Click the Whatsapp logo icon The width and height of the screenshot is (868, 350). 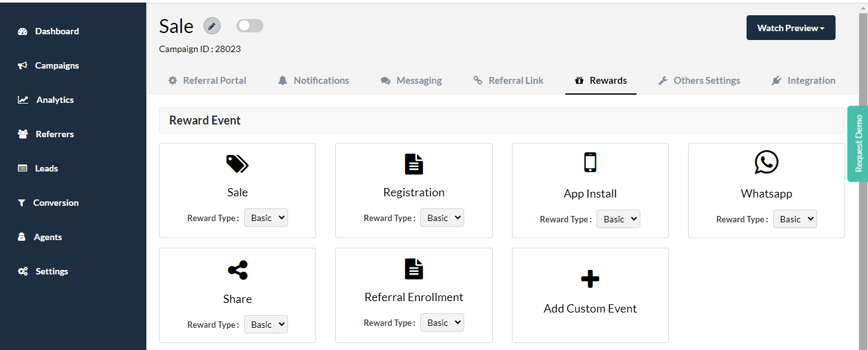point(766,162)
